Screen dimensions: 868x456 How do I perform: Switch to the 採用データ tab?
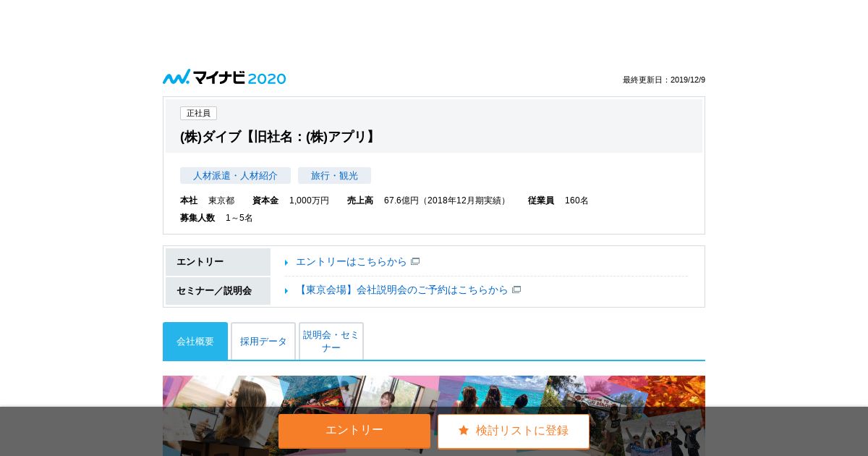(x=263, y=341)
